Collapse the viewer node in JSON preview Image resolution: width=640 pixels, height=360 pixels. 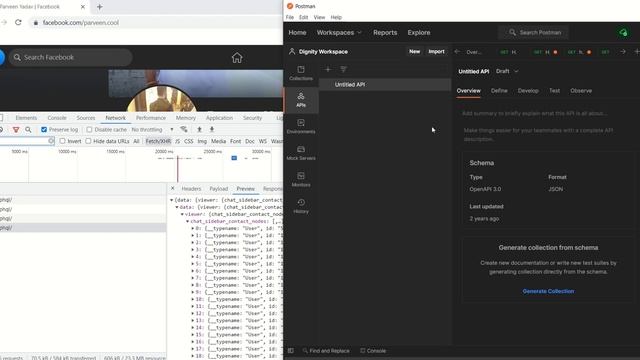pos(182,214)
